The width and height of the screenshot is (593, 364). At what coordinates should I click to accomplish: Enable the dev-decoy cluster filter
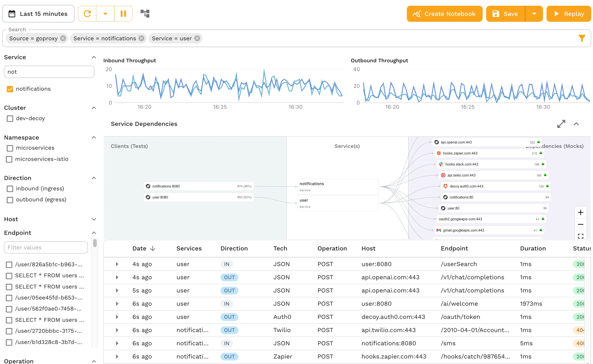pyautogui.click(x=10, y=118)
